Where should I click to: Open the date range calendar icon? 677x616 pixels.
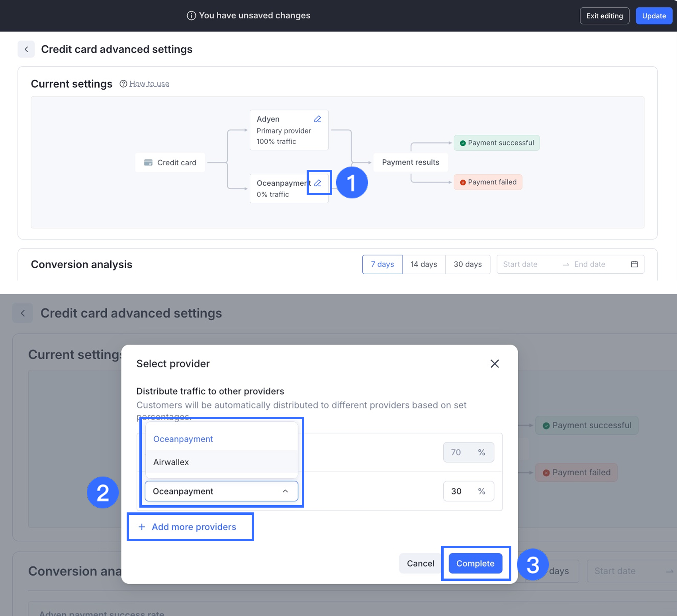pos(634,264)
